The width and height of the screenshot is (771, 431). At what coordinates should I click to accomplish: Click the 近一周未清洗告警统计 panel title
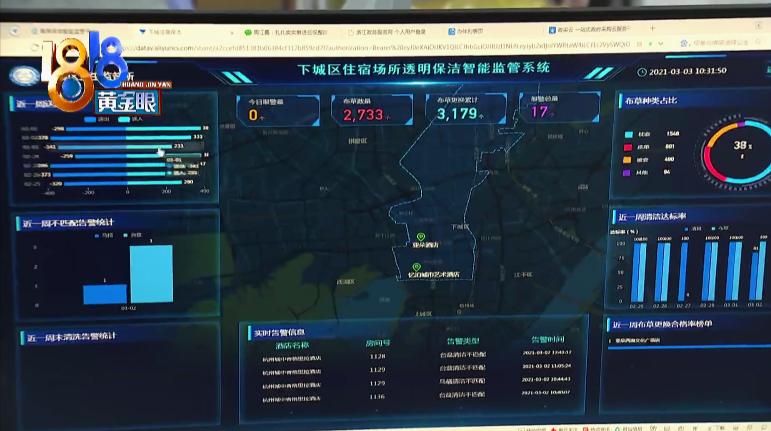72,337
